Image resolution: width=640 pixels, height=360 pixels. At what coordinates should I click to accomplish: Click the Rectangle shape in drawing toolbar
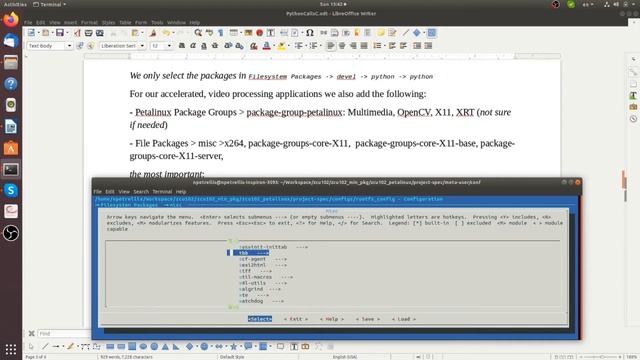(x=110, y=347)
